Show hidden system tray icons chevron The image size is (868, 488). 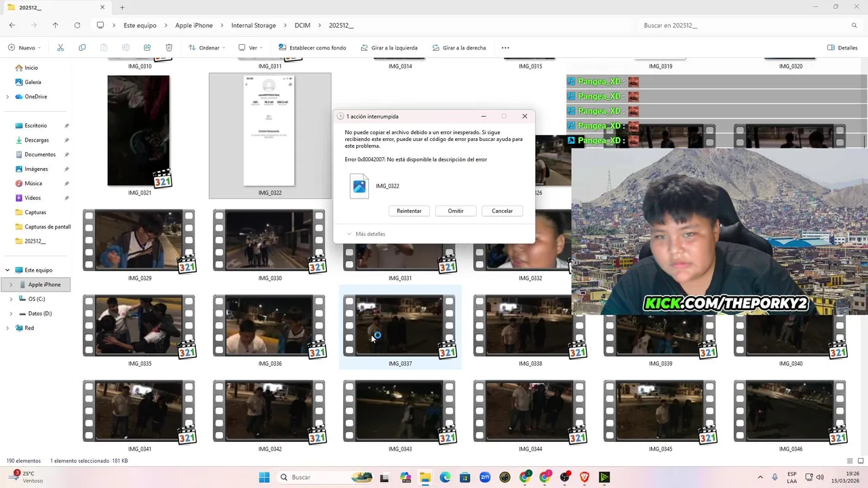pos(759,477)
